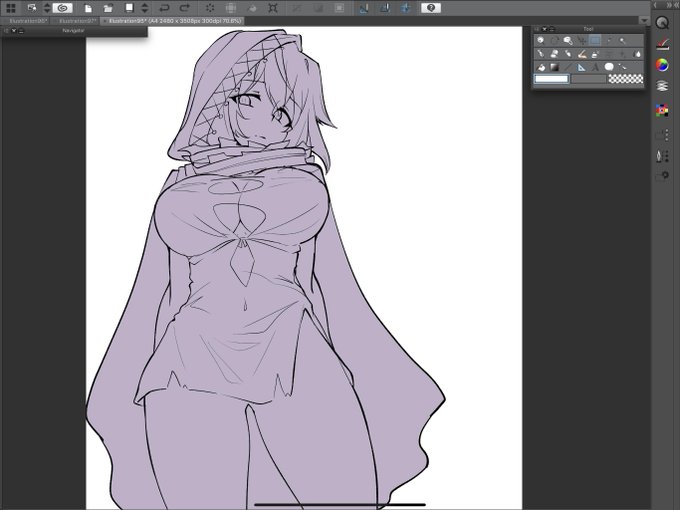The width and height of the screenshot is (680, 510).
Task: Select the Brush tool
Action: (568, 54)
